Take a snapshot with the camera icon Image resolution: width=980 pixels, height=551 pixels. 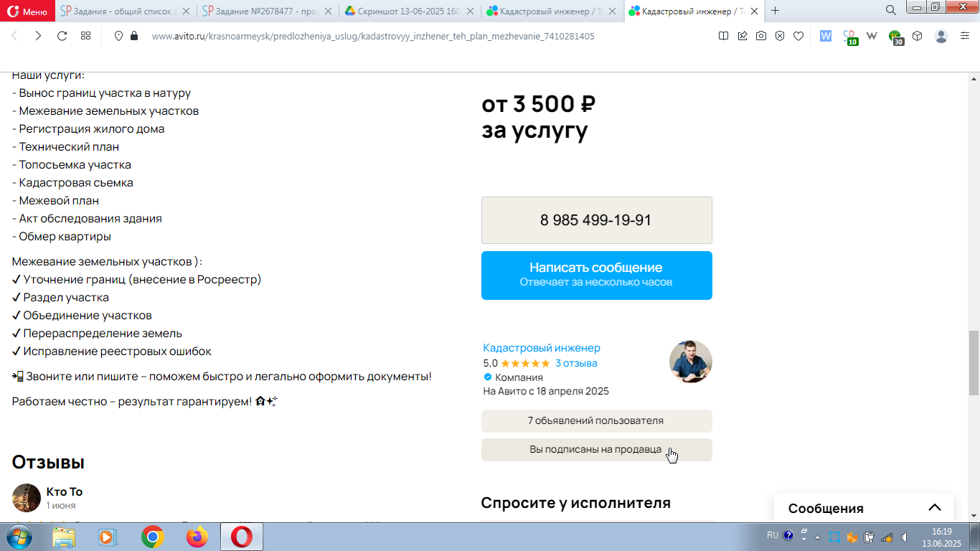(761, 36)
